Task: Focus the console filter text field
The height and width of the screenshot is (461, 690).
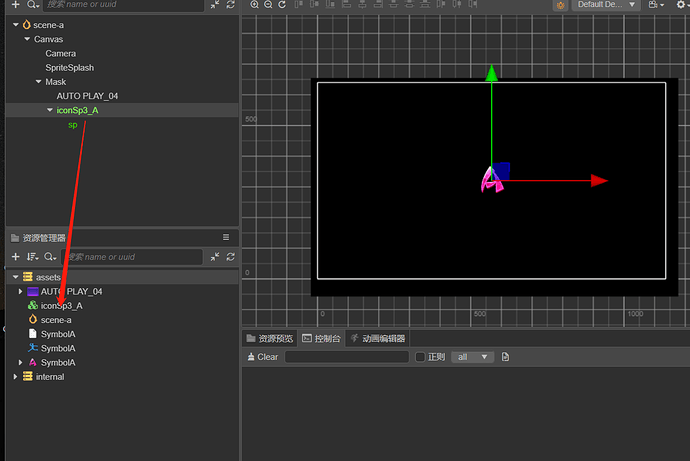Action: pos(347,357)
